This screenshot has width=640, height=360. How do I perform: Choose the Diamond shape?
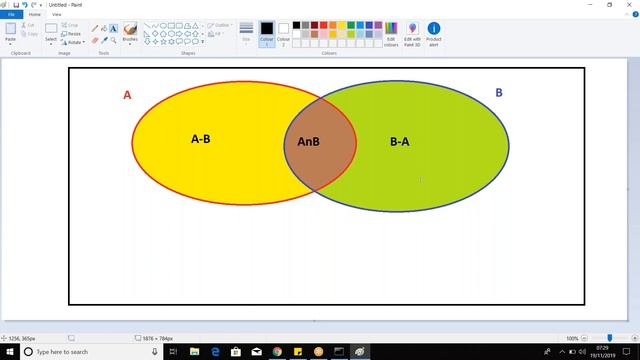(156, 33)
